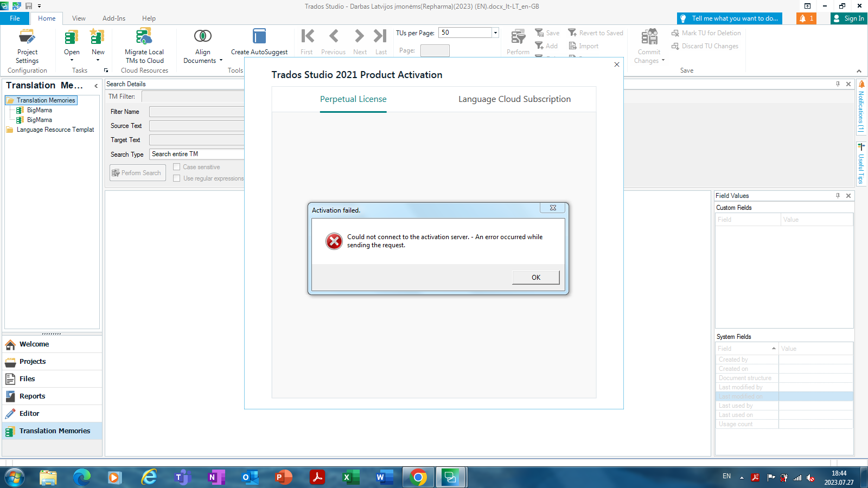Jump to First translation unit
Viewport: 868px width, 488px height.
(x=307, y=38)
